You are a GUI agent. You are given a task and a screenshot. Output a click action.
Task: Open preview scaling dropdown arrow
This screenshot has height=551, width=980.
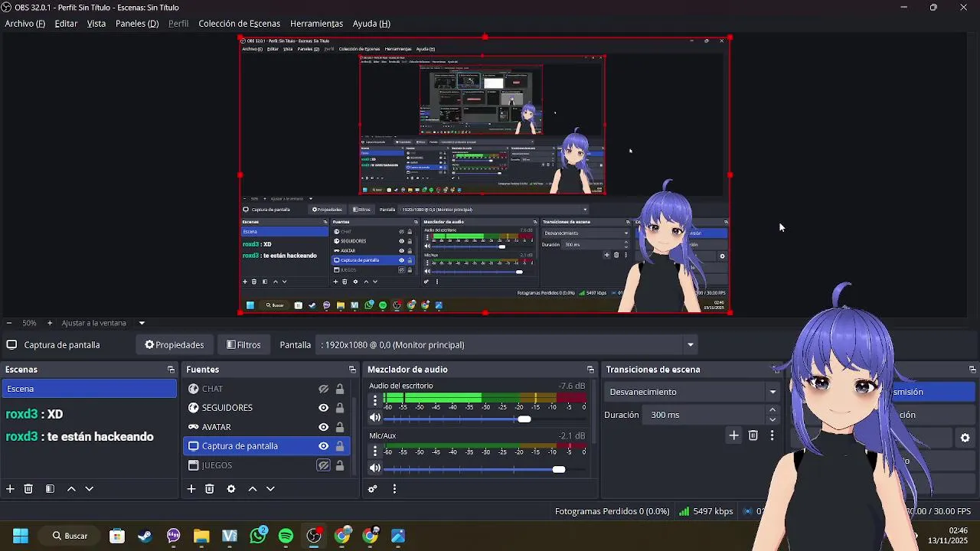(x=142, y=323)
